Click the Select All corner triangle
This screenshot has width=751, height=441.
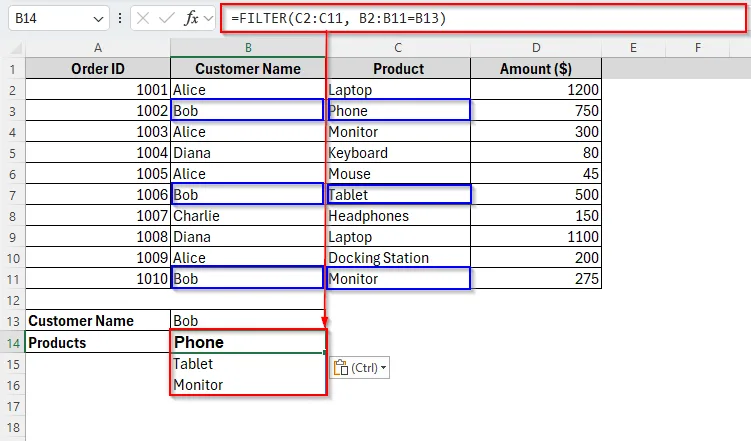click(x=16, y=48)
